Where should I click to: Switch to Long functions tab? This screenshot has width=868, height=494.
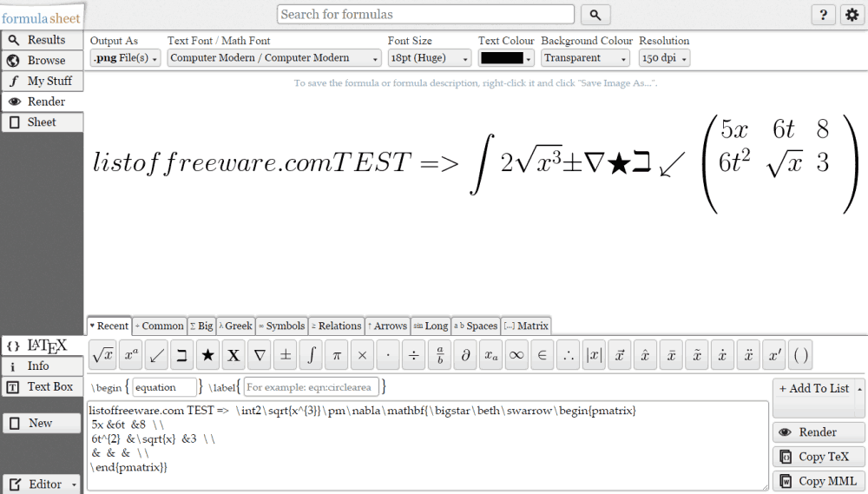(x=431, y=326)
